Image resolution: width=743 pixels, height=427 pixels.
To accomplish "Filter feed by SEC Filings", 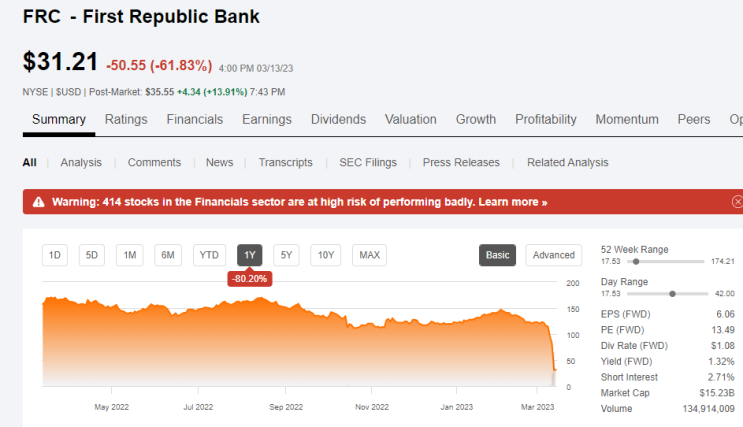I will (x=368, y=163).
